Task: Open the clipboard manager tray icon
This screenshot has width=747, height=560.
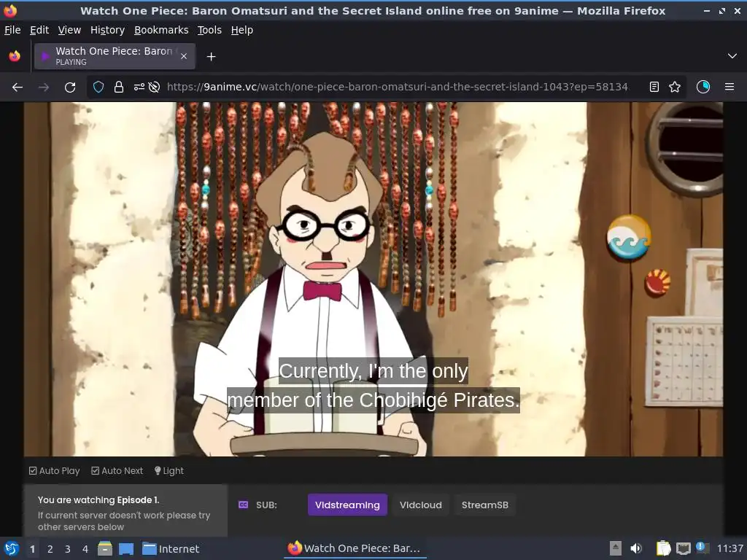Action: (663, 548)
